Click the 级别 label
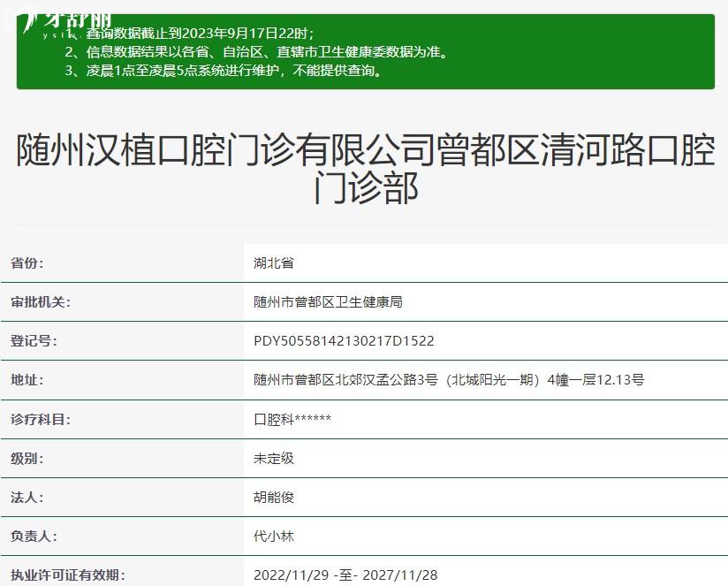The image size is (728, 586). coord(27,459)
